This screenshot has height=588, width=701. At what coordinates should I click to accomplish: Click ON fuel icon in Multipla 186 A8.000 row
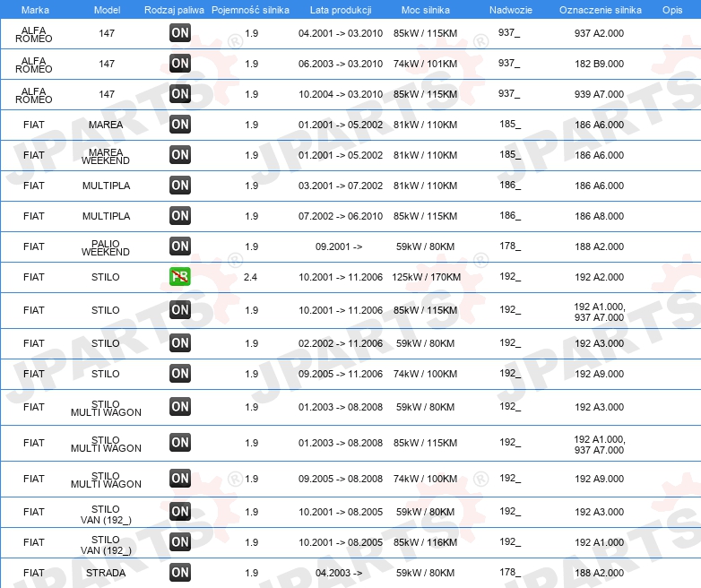(x=180, y=215)
